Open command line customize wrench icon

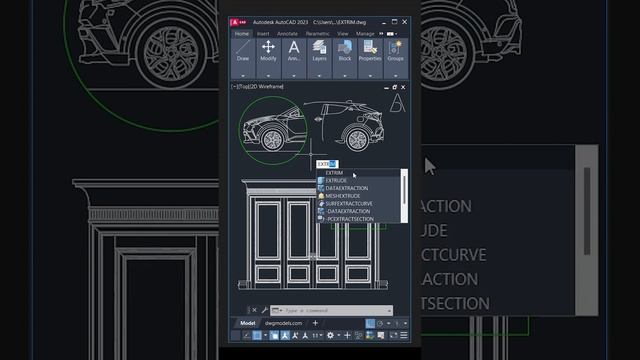tap(264, 310)
